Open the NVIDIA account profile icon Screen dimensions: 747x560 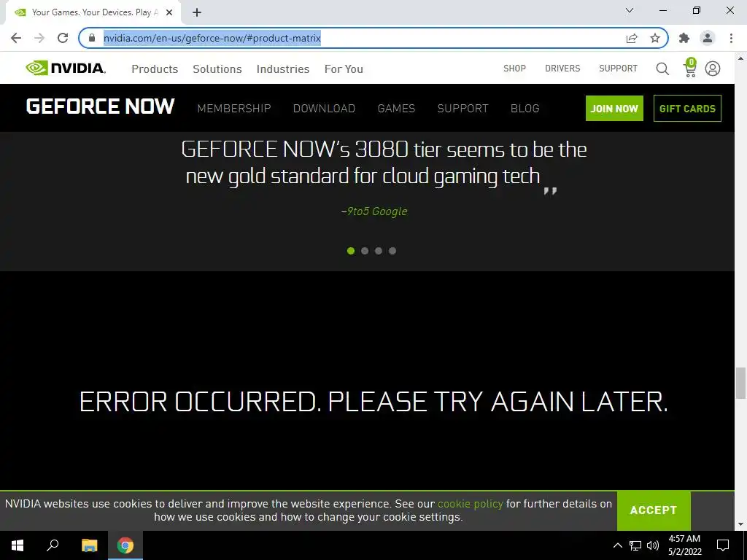click(713, 69)
